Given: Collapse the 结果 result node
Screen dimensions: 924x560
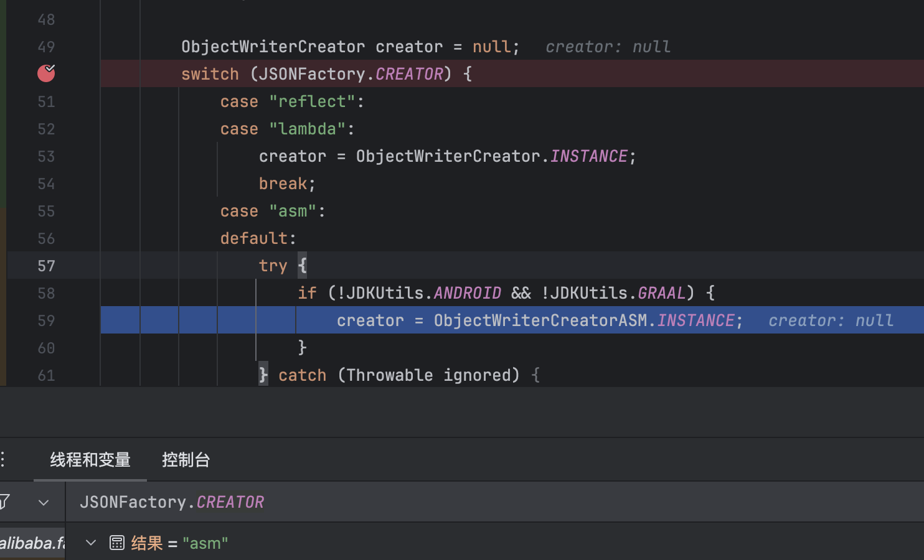Looking at the screenshot, I should coord(91,543).
